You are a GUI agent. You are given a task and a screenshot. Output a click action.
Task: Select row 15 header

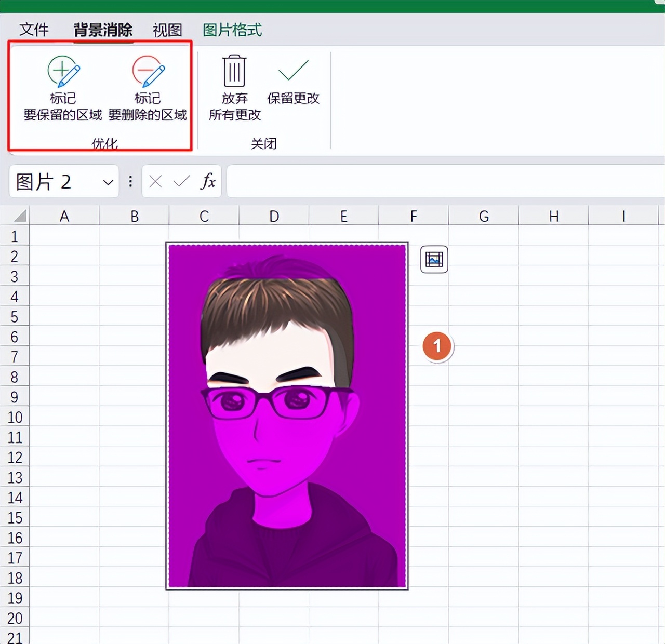pos(15,518)
